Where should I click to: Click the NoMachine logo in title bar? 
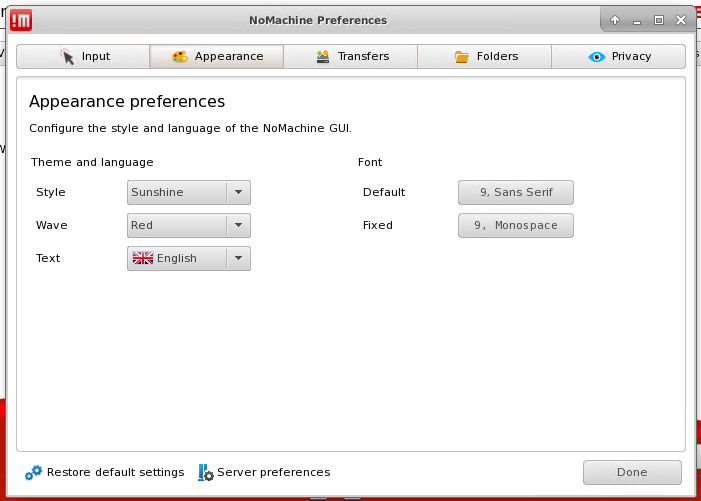click(x=21, y=20)
